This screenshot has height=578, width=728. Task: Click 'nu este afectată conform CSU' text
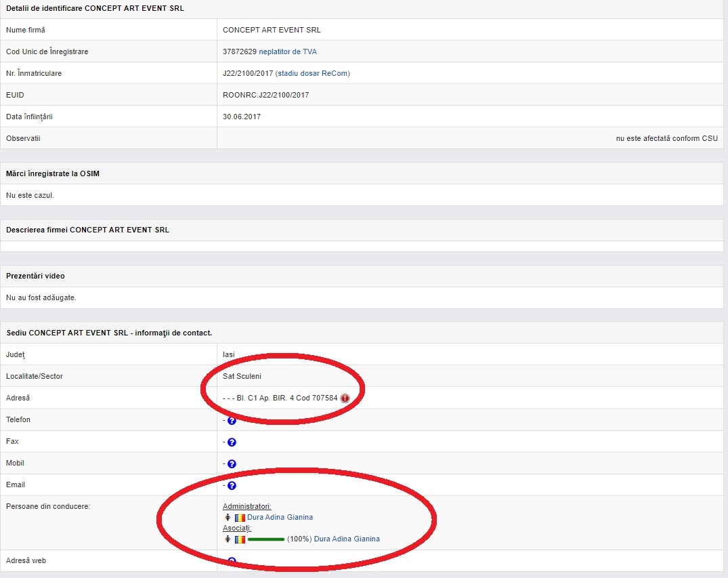point(667,138)
